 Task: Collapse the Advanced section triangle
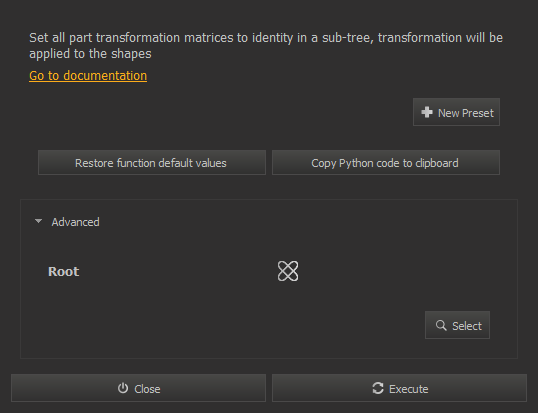pos(38,222)
